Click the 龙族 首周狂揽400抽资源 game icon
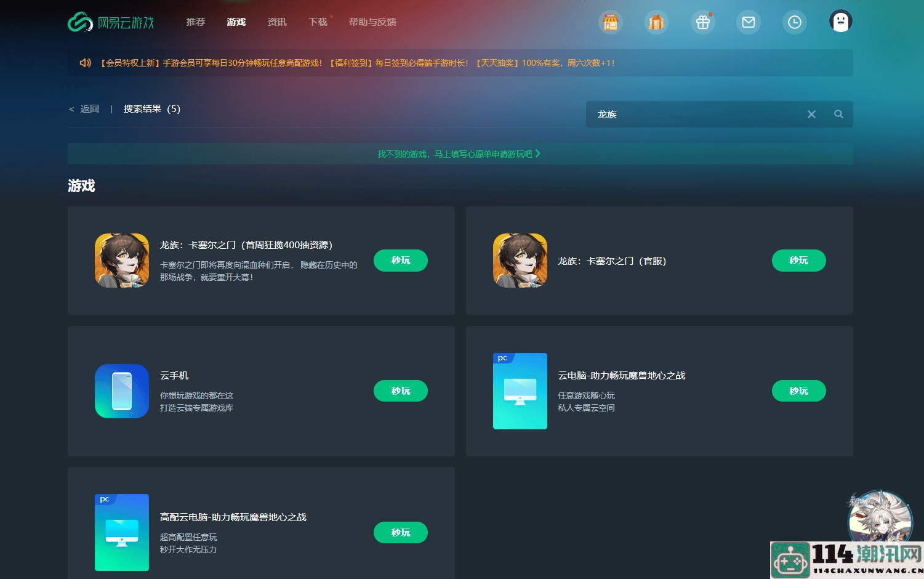 point(122,261)
